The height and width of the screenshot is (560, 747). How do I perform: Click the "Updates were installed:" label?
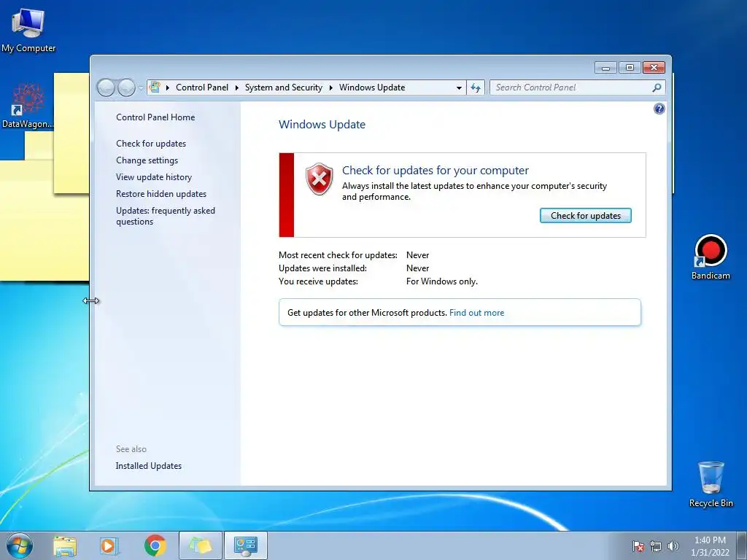click(322, 268)
